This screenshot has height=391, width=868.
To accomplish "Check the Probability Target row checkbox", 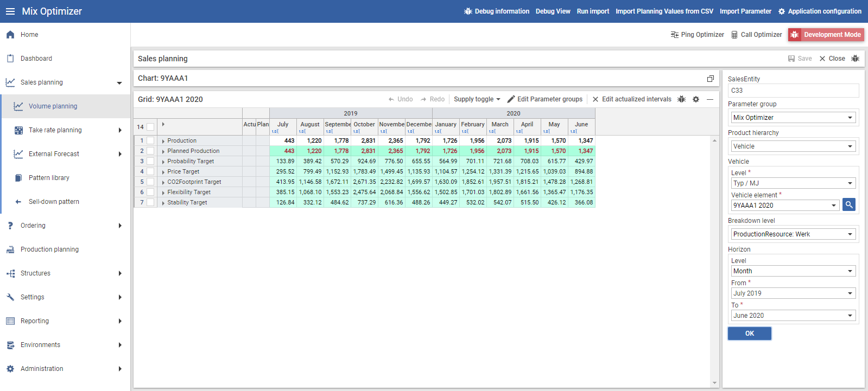I will pyautogui.click(x=150, y=161).
